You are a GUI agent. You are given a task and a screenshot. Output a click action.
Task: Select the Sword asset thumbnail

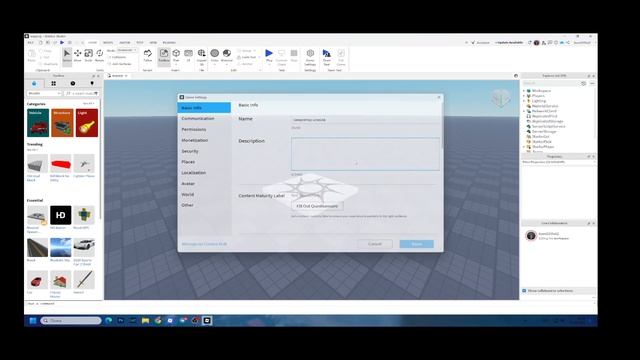84,280
